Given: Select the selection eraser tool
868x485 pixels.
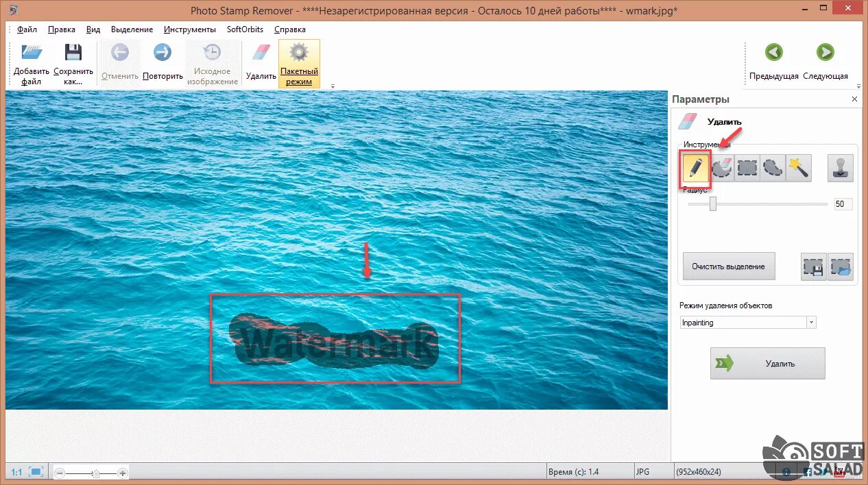Looking at the screenshot, I should pyautogui.click(x=721, y=168).
